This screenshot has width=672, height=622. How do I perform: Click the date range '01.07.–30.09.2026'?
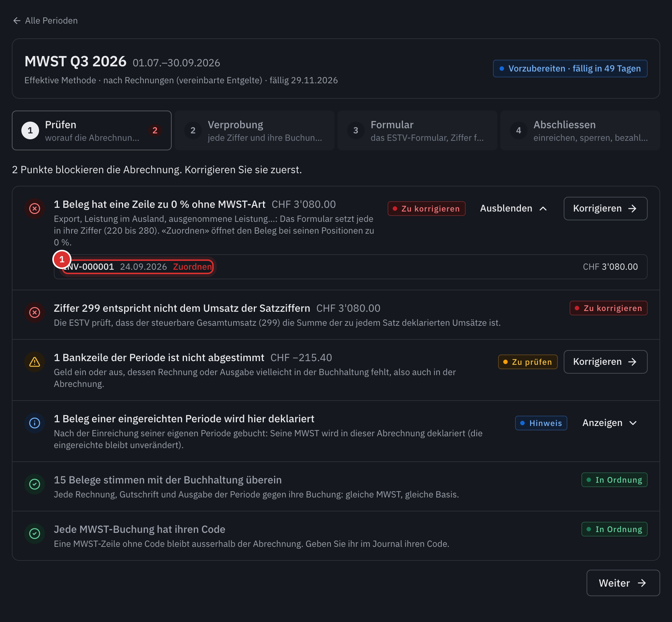(x=176, y=63)
